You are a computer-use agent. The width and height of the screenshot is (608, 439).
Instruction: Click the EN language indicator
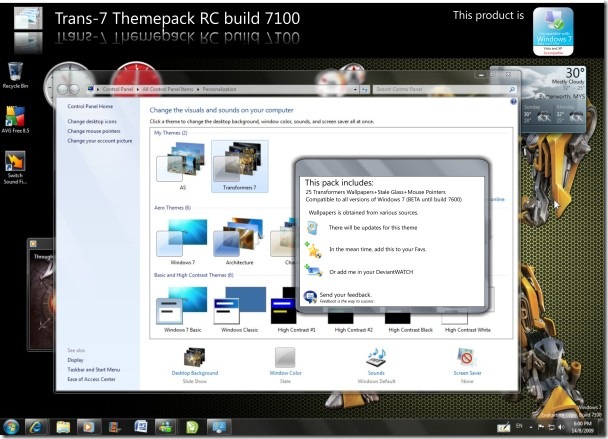click(519, 426)
